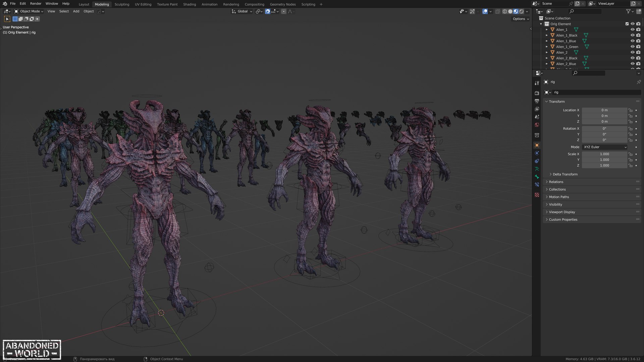Click the outliner search field
The height and width of the screenshot is (362, 644).
[585, 11]
